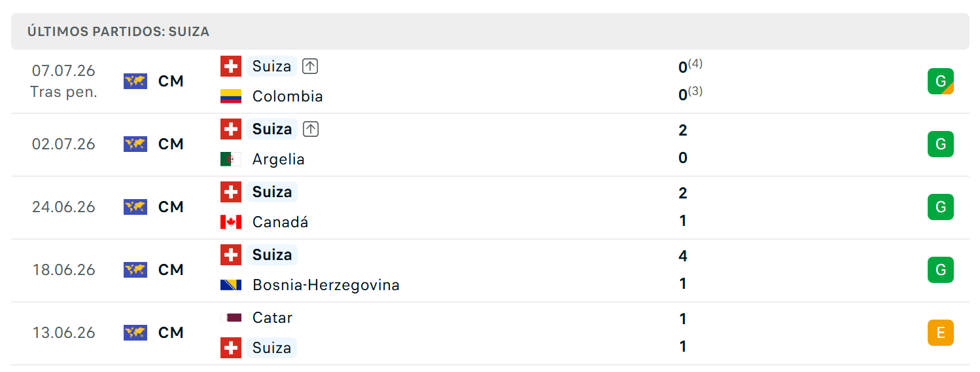Click the Catar flag icon
The height and width of the screenshot is (372, 980).
pos(231,318)
